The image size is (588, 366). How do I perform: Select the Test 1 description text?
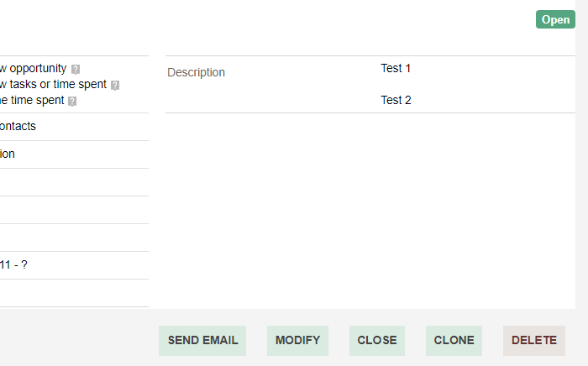click(396, 68)
